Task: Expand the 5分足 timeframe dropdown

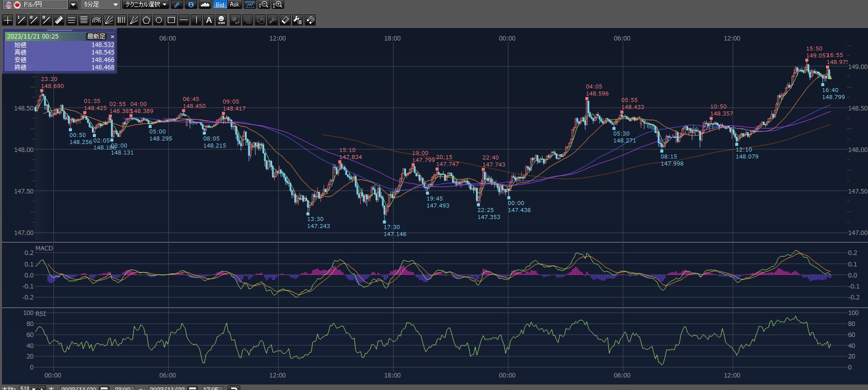Action: (x=115, y=4)
